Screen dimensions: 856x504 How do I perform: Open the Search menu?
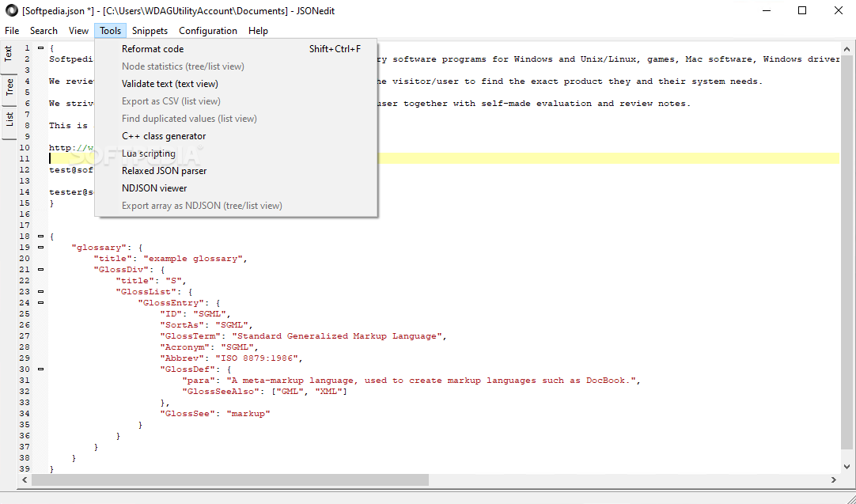click(44, 31)
